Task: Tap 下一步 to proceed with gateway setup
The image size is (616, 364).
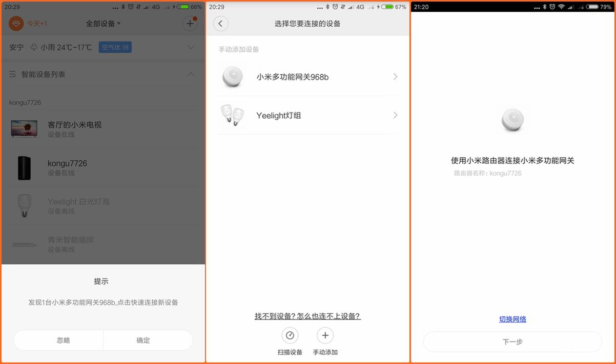Action: (512, 341)
